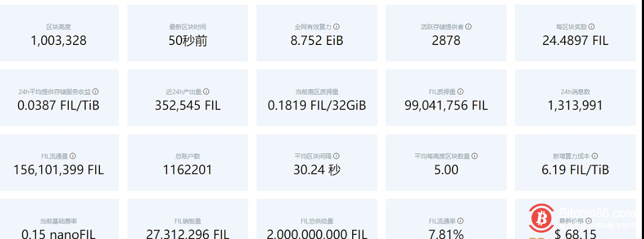Click the 活跃存储提供者 label text
644x239 pixels.
coord(442,27)
